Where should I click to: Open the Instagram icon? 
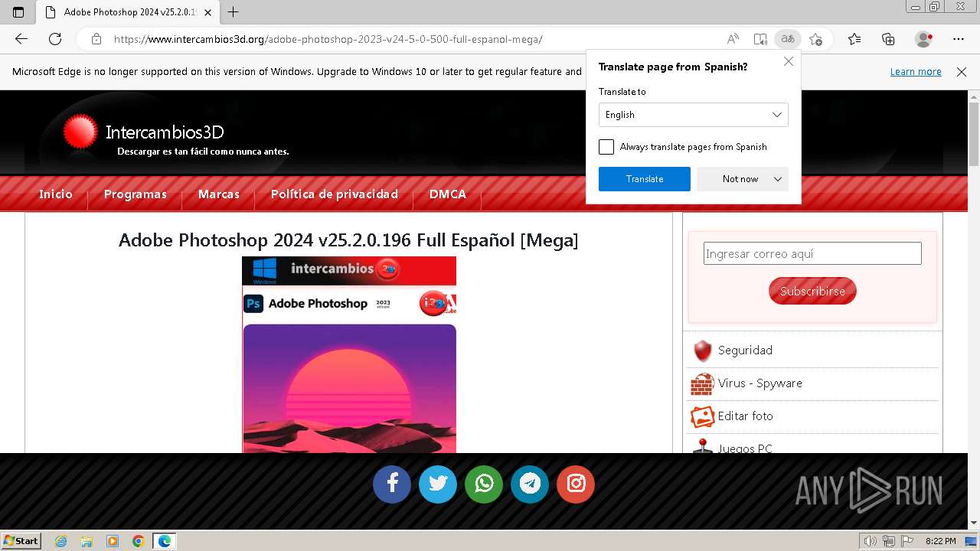(576, 484)
